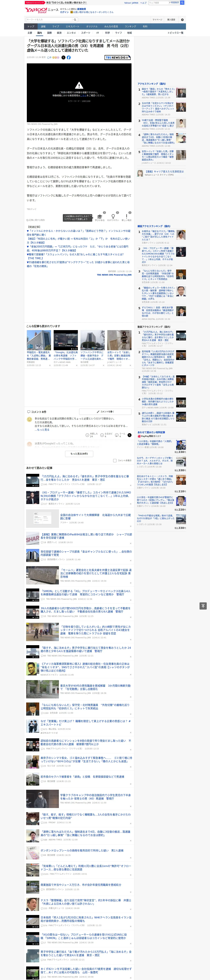
Task: Open ランキング tab
Action: coord(130,27)
